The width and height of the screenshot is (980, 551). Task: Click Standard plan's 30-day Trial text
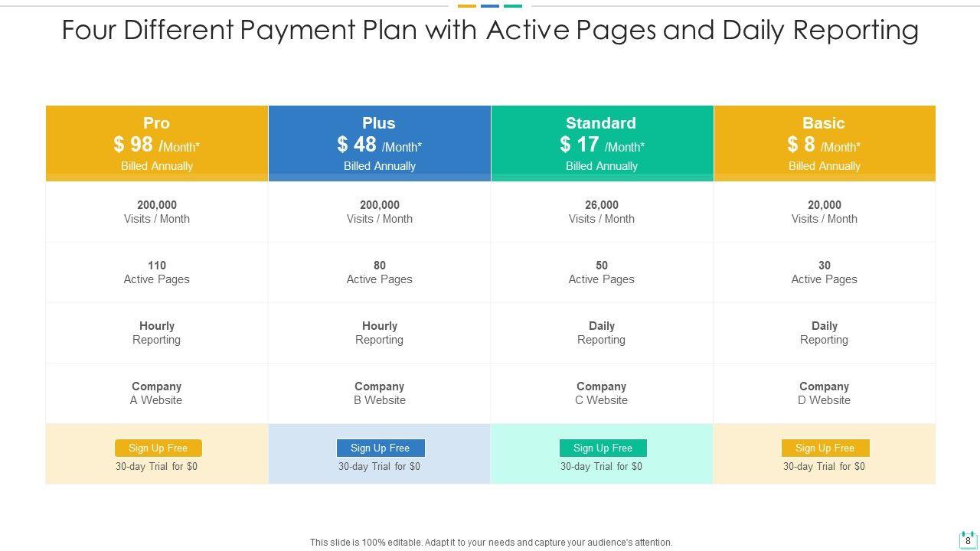tap(601, 466)
